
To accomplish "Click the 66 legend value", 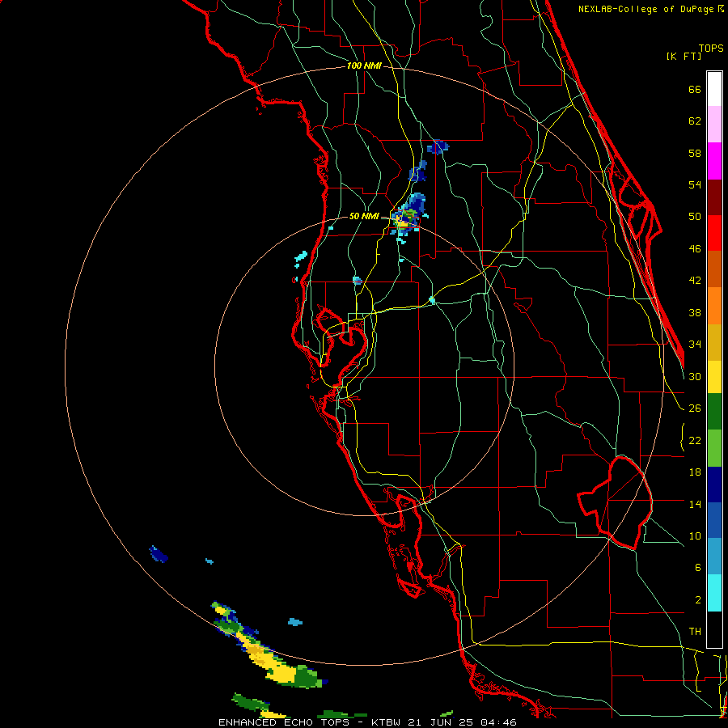I will (x=695, y=90).
